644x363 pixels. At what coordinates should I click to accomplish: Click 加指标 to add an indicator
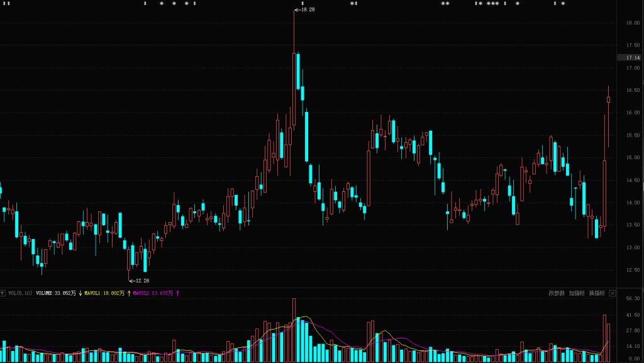tap(577, 293)
